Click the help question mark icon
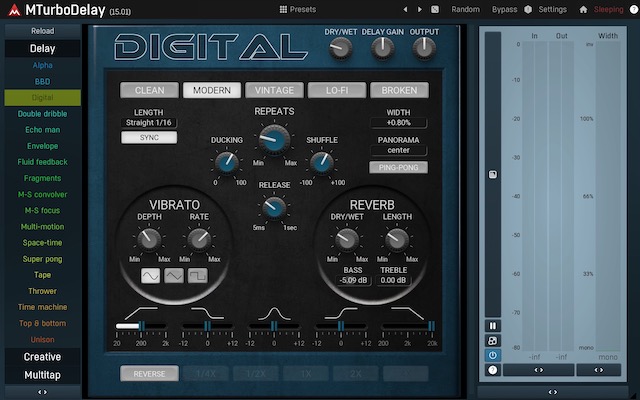This screenshot has height=400, width=640. tap(632, 9)
